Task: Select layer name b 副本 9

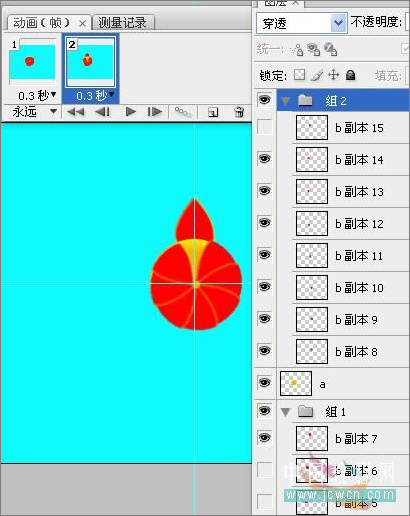Action: (356, 320)
